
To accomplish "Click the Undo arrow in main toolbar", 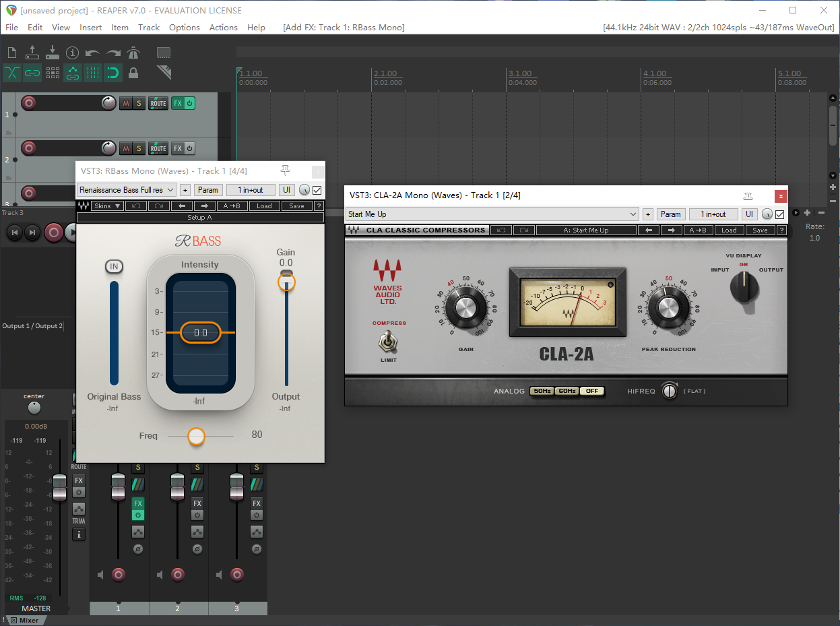I will (x=93, y=53).
